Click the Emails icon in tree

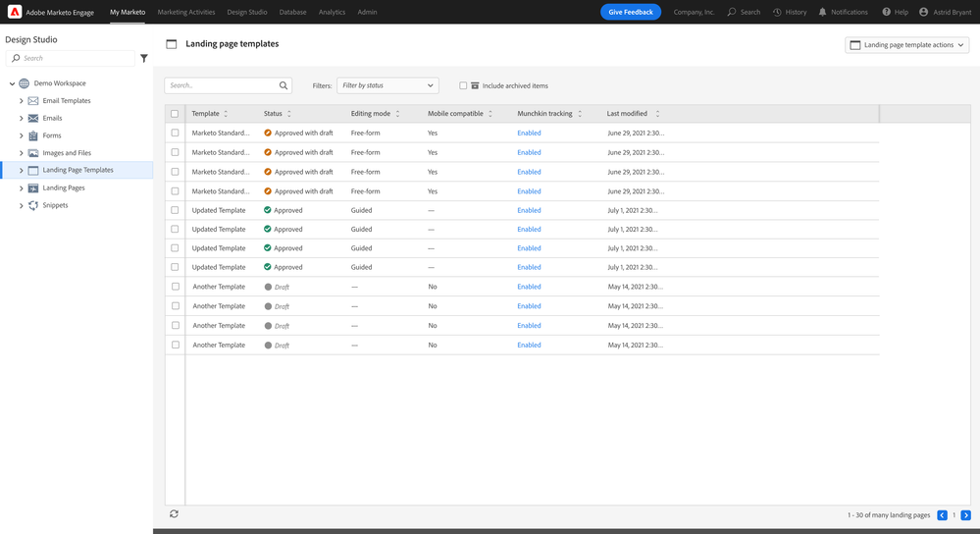33,118
